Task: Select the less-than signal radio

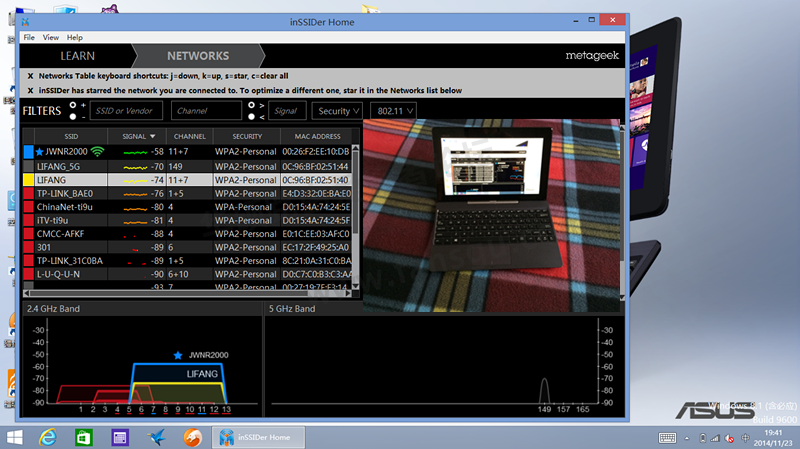Action: [251, 117]
